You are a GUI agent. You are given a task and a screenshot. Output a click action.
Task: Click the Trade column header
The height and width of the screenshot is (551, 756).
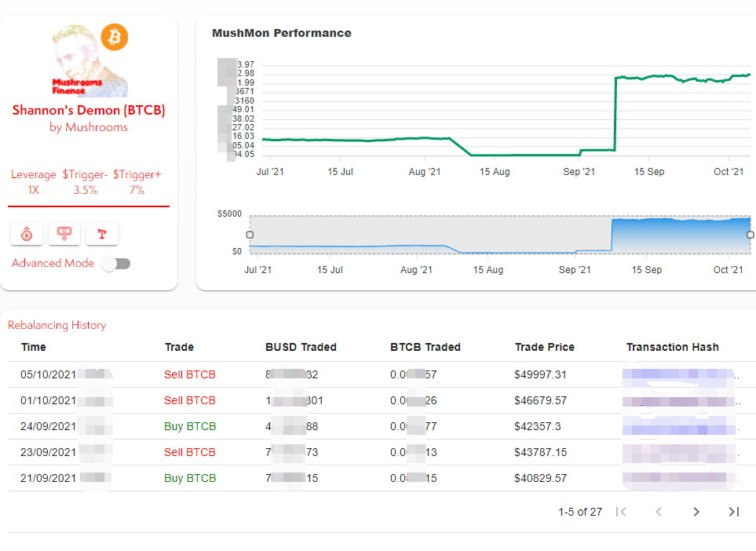coord(179,347)
